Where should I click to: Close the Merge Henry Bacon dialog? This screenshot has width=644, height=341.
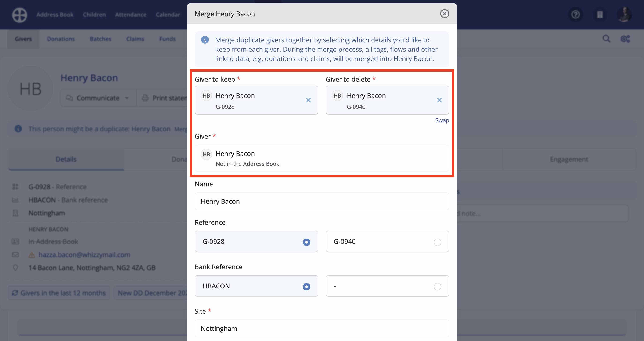pos(444,14)
